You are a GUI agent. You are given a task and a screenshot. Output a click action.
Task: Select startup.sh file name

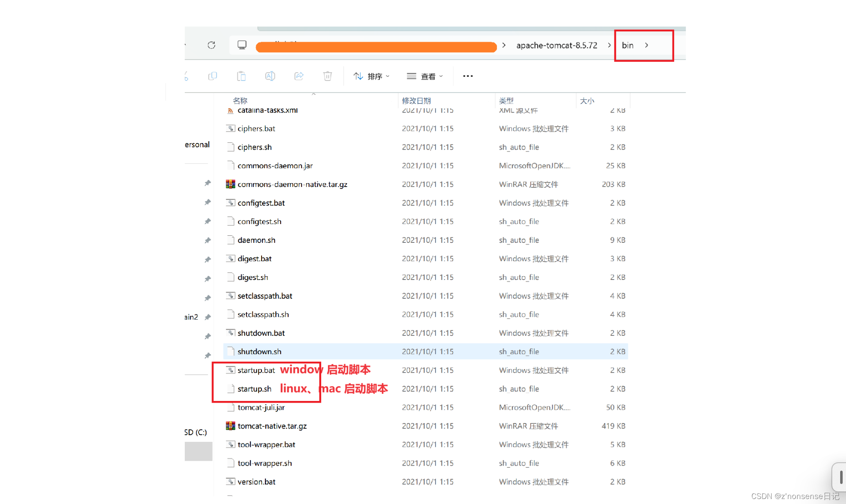click(x=254, y=389)
